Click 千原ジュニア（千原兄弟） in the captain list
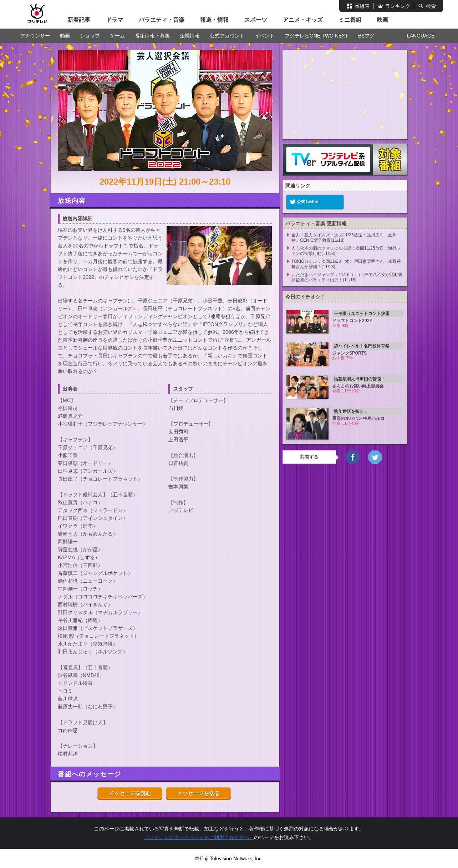 click(88, 447)
